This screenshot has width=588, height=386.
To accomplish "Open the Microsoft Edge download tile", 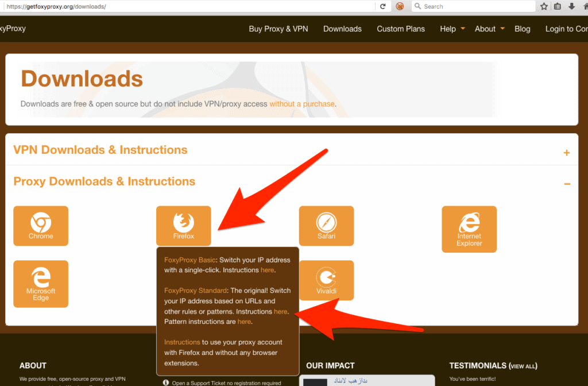I will click(41, 284).
